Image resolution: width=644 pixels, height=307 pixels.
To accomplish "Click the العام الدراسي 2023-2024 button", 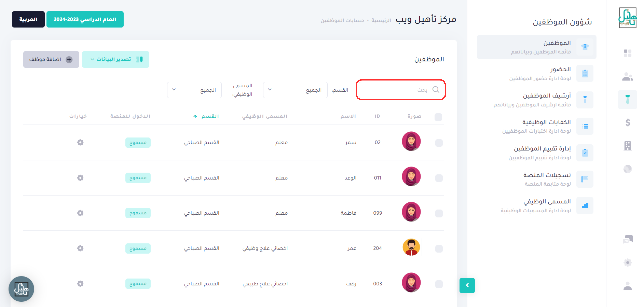I will 85,19.
